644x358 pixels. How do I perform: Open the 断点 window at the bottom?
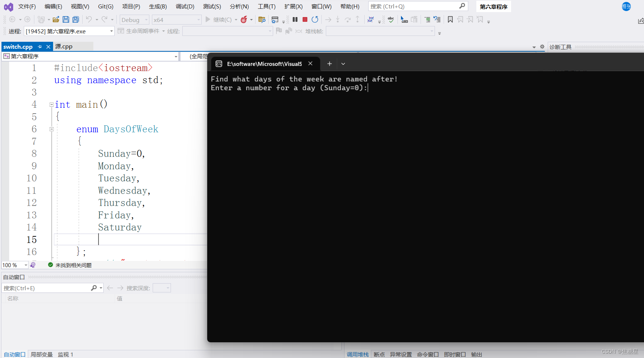click(379, 354)
